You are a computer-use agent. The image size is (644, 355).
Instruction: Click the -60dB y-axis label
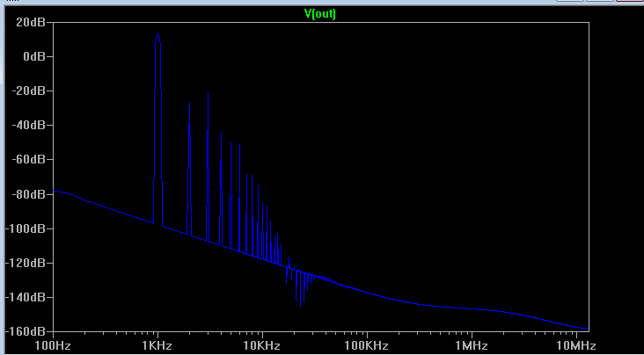point(29,159)
